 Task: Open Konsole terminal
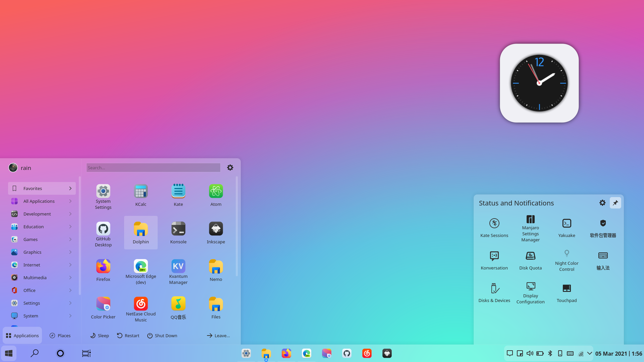(178, 233)
